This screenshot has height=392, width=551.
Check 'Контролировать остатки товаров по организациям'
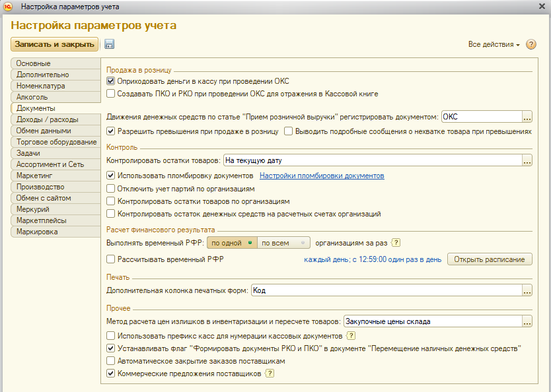tap(111, 201)
